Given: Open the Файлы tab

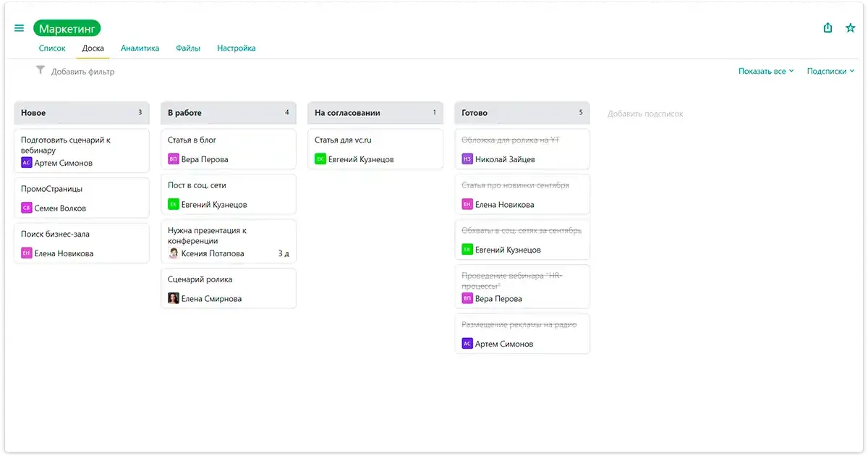Looking at the screenshot, I should (188, 48).
